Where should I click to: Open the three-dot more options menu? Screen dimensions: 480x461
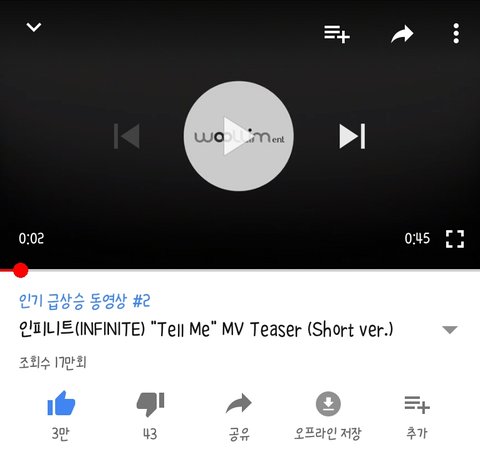click(x=456, y=33)
